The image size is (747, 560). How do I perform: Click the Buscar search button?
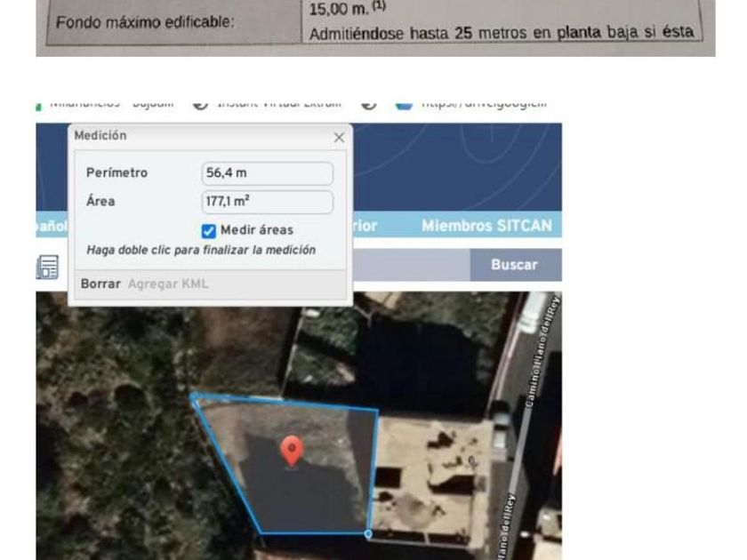point(516,265)
